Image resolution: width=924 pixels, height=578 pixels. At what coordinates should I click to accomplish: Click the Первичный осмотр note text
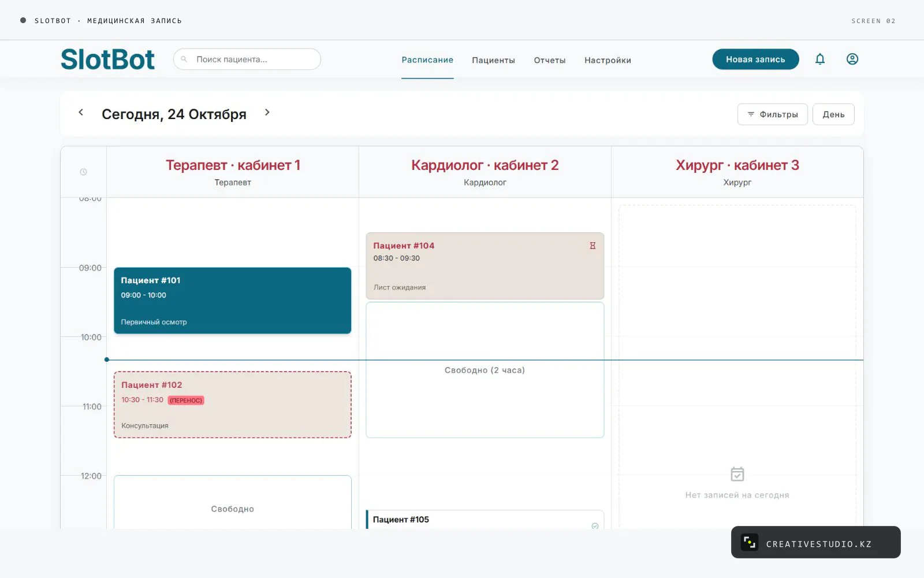(154, 322)
